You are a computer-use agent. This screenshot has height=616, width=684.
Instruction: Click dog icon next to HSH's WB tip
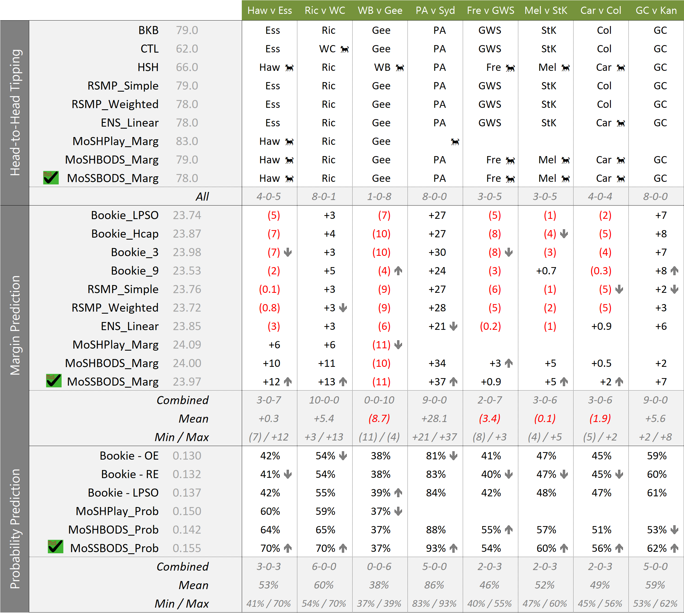pos(400,68)
